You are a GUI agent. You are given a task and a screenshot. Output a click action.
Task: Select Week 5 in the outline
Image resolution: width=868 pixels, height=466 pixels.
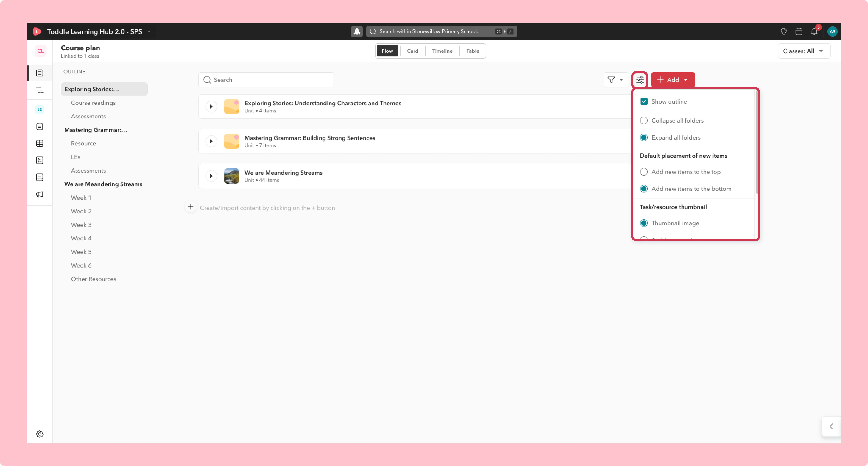(81, 252)
